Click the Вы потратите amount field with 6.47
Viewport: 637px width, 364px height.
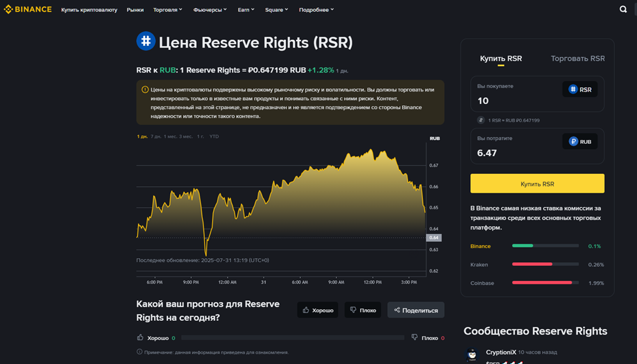click(537, 146)
